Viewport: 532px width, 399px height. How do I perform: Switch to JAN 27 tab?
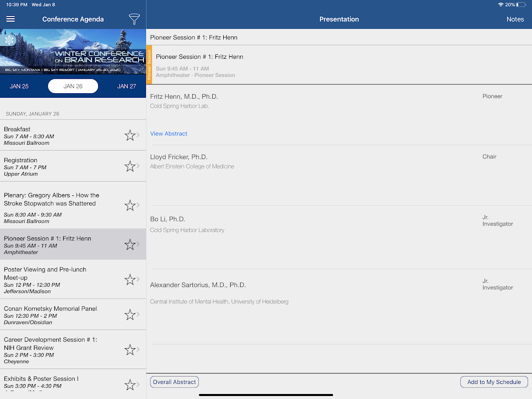(127, 86)
